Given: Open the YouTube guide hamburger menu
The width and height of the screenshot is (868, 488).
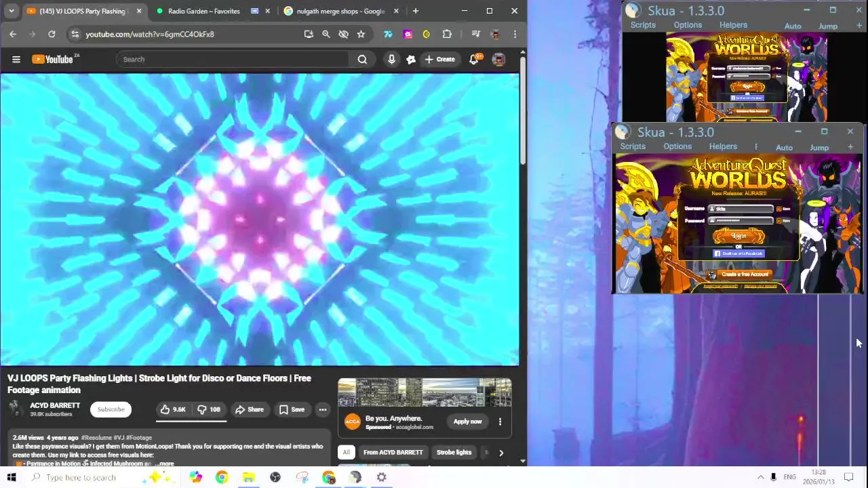Looking at the screenshot, I should (x=16, y=59).
